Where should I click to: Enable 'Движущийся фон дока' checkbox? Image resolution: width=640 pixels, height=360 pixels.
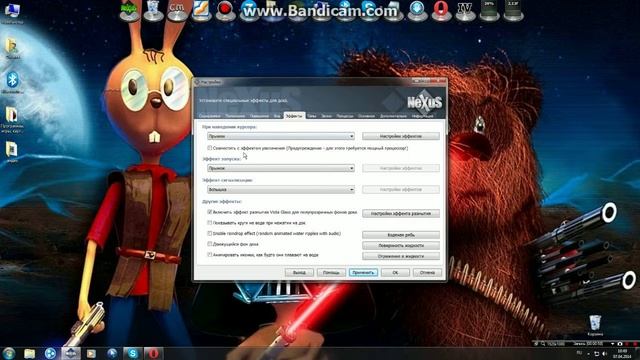(x=210, y=244)
